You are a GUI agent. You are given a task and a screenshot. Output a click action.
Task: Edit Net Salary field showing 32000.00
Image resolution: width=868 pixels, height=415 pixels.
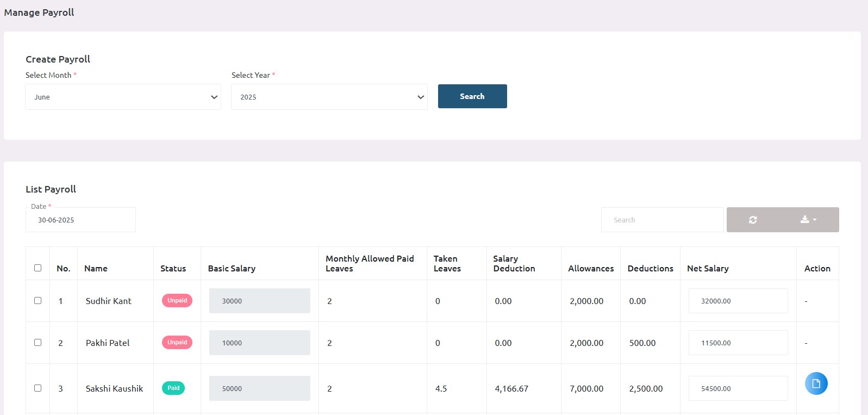738,301
